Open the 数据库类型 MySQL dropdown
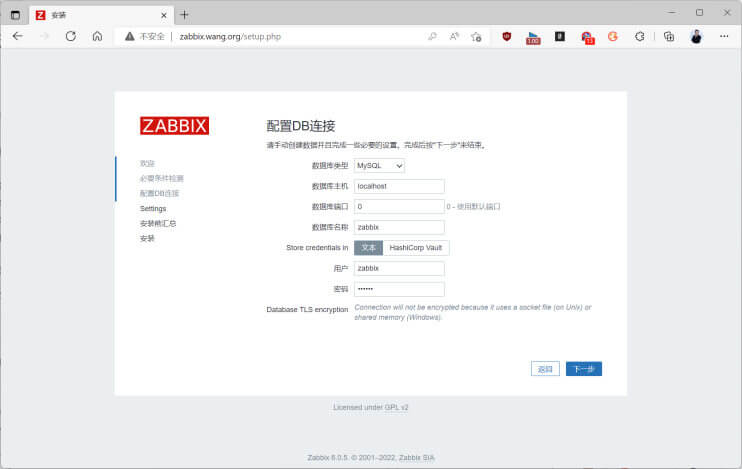This screenshot has width=742, height=469. tap(379, 166)
